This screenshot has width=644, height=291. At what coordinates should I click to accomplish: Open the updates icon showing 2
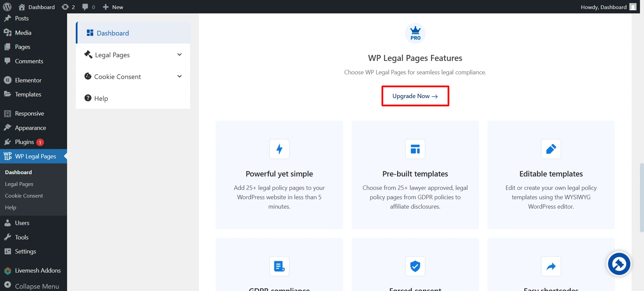(68, 7)
